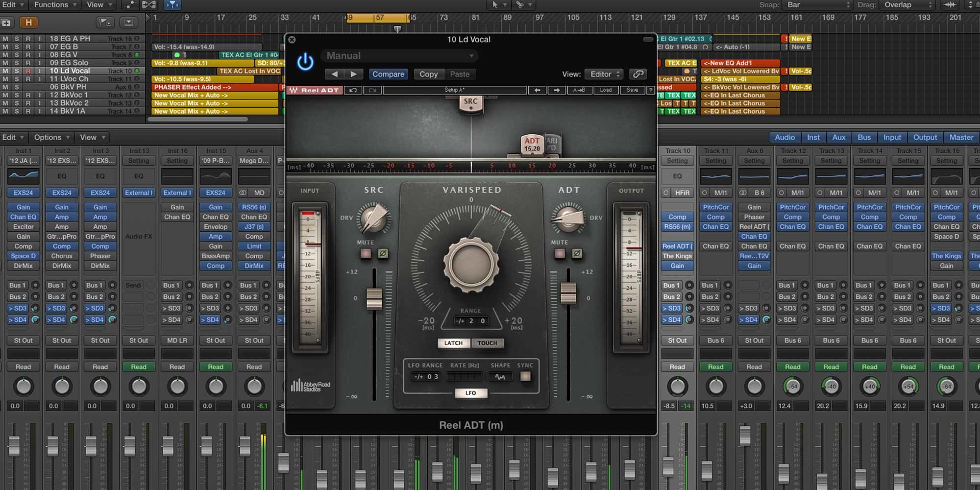The width and height of the screenshot is (980, 490).
Task: Click the Reel ADT Waves logo
Action: click(x=314, y=90)
